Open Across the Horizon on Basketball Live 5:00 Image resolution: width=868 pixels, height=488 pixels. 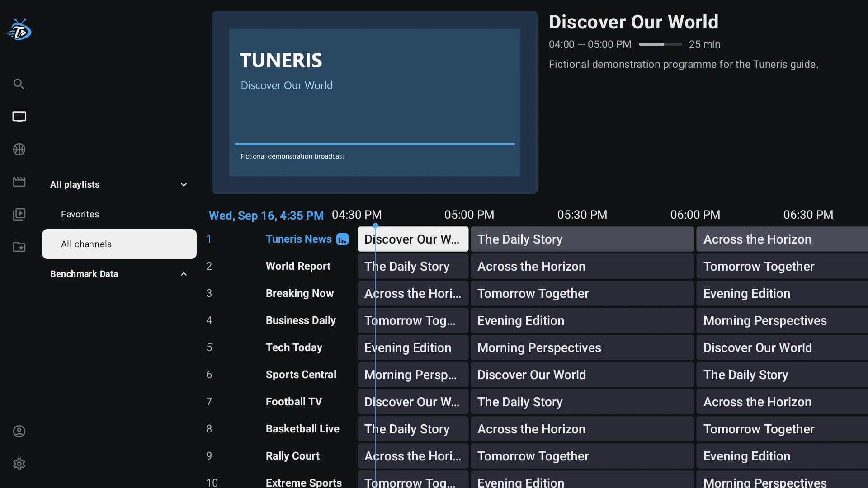[x=582, y=429]
